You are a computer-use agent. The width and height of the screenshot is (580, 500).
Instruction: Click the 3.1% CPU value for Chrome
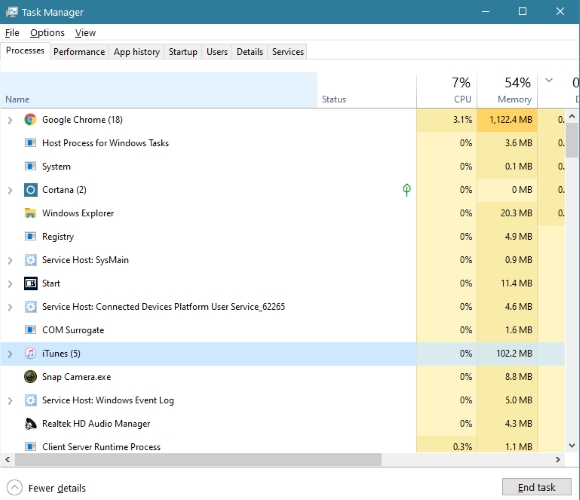pos(462,120)
